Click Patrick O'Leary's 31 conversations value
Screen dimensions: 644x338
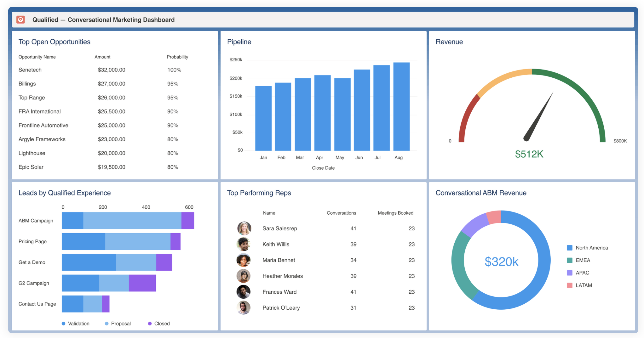(353, 308)
